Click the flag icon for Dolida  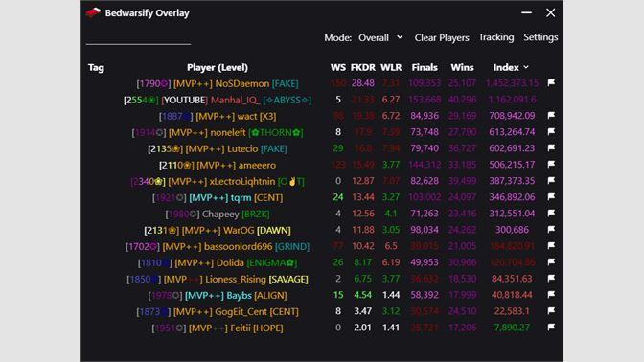pyautogui.click(x=551, y=261)
